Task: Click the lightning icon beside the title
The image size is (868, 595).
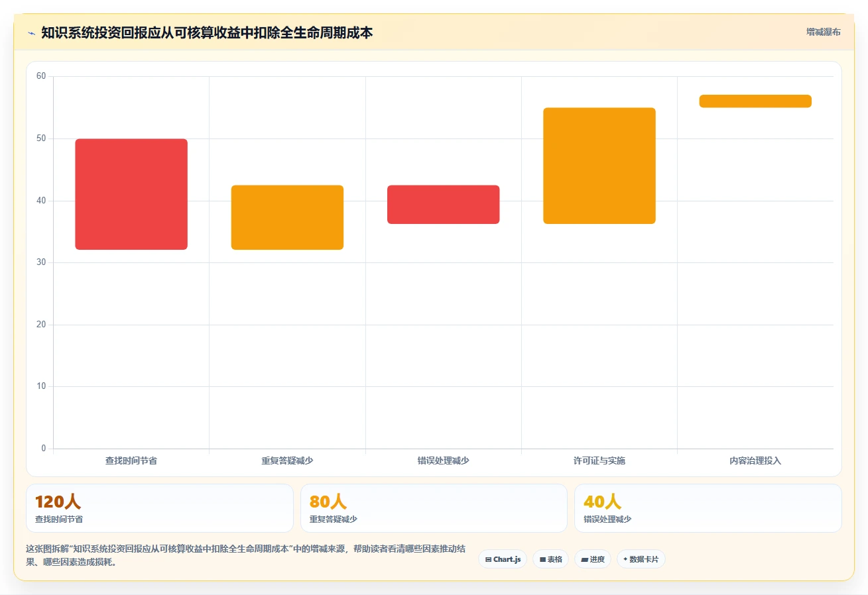Action: point(31,33)
